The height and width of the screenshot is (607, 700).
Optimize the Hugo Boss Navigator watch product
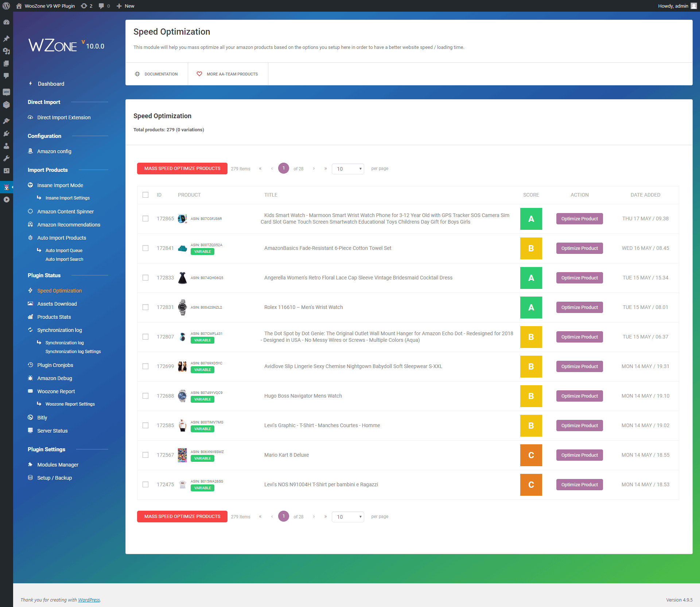(x=579, y=396)
